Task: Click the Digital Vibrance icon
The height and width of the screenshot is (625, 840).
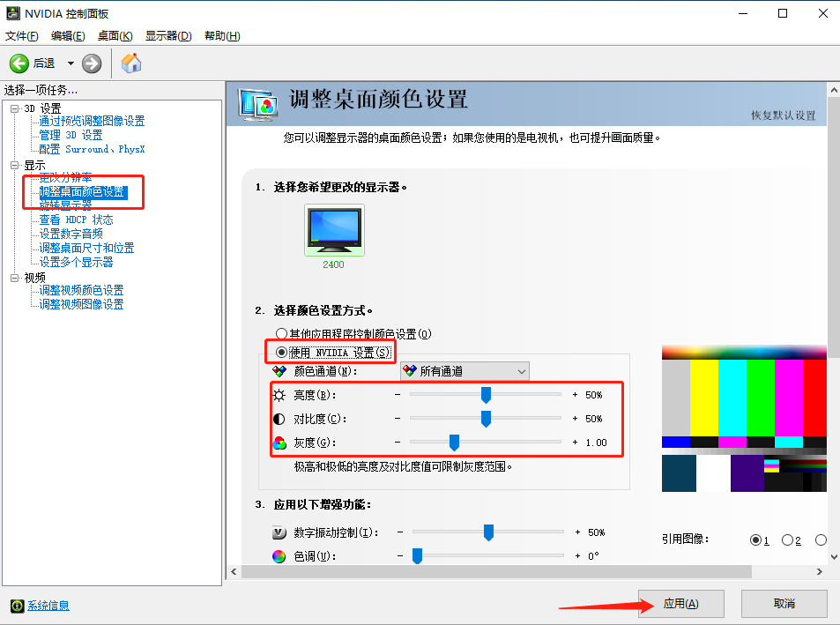Action: (x=279, y=532)
